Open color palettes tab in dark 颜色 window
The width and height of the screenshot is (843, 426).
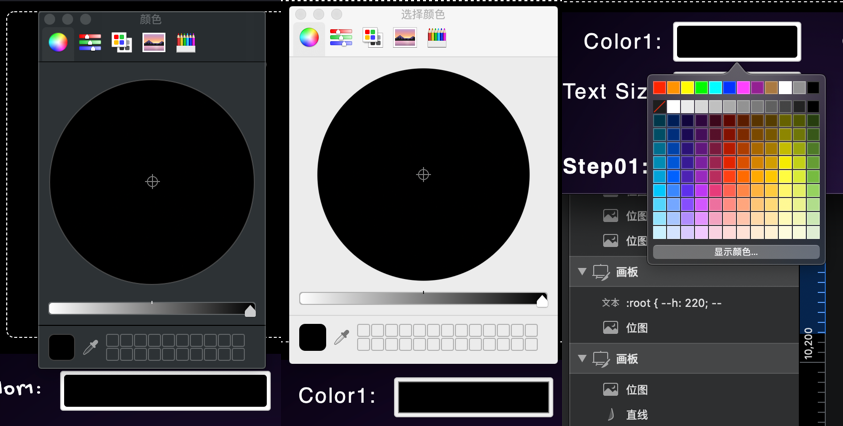click(122, 42)
